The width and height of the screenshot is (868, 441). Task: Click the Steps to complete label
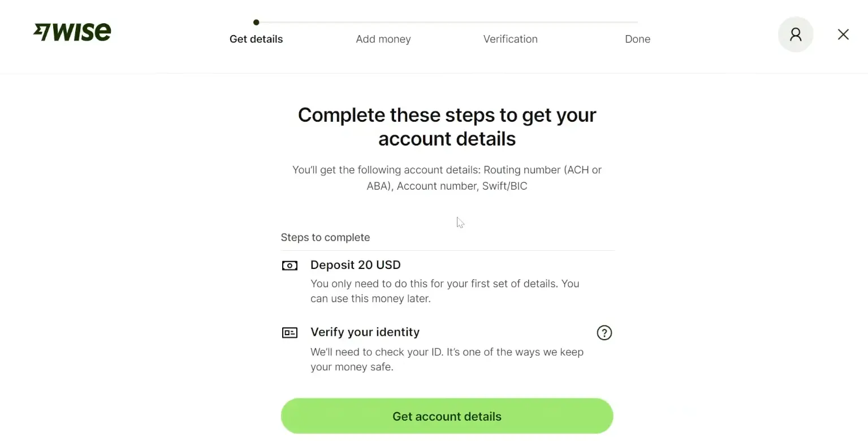(x=325, y=237)
